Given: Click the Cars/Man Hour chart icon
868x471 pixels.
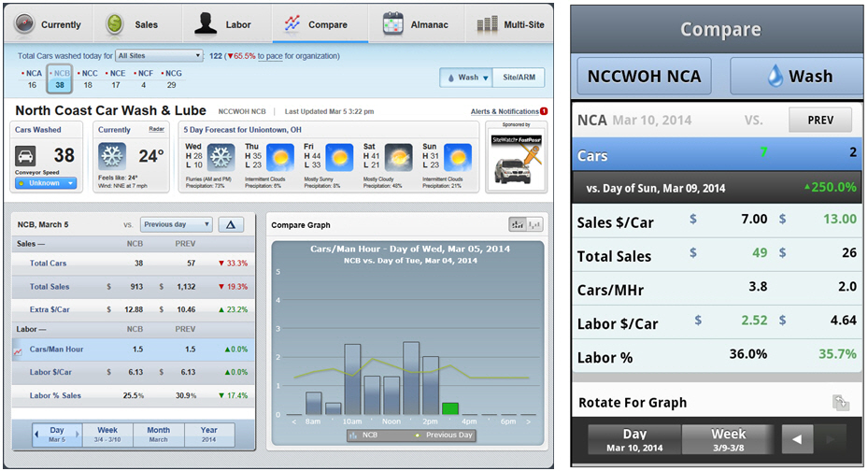Looking at the screenshot, I should [19, 350].
